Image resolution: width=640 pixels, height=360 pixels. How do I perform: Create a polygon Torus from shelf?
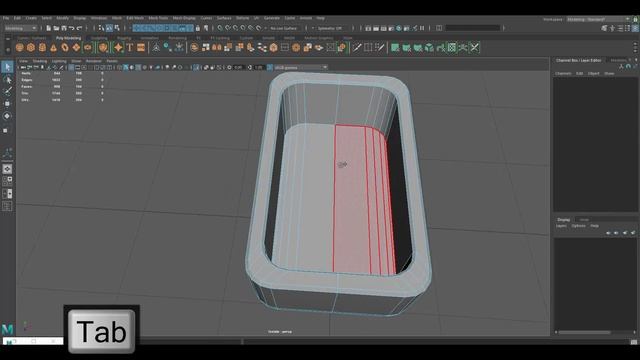pos(65,48)
